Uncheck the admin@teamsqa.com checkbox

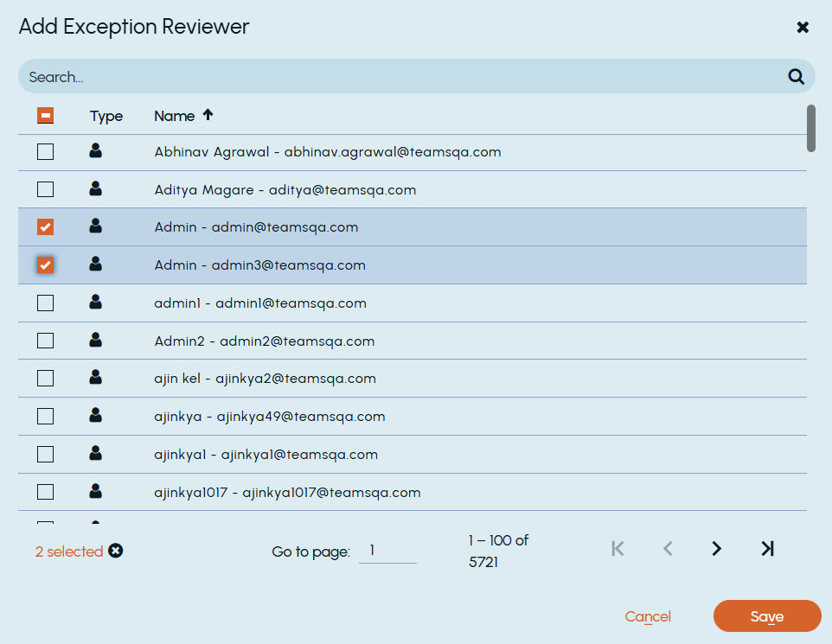click(x=46, y=227)
